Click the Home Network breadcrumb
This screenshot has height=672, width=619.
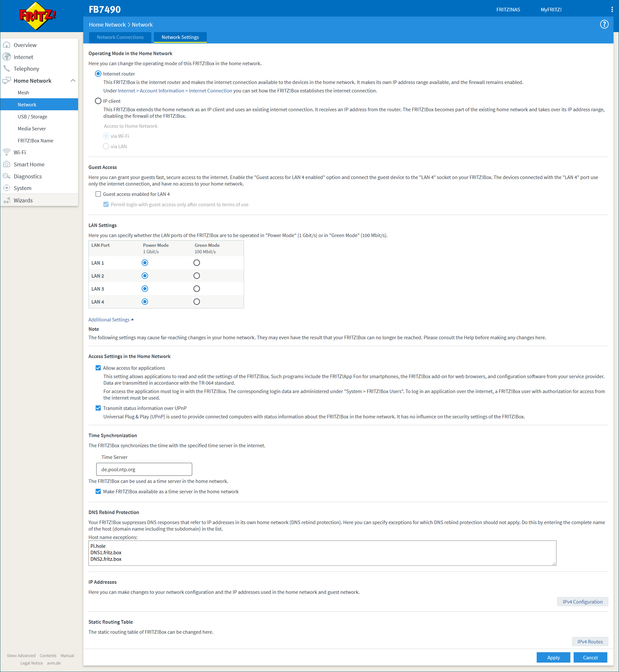click(107, 25)
